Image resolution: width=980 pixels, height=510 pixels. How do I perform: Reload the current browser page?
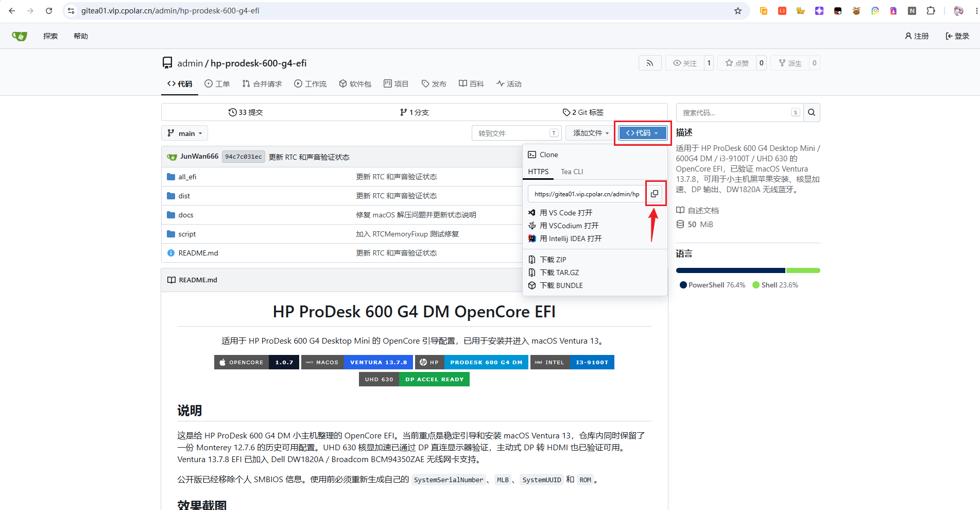click(49, 11)
